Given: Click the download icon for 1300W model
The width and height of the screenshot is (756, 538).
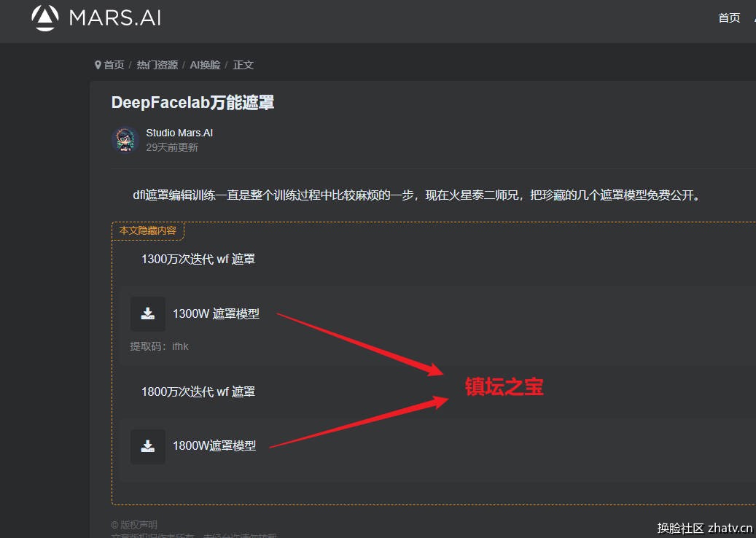Looking at the screenshot, I should [x=148, y=314].
